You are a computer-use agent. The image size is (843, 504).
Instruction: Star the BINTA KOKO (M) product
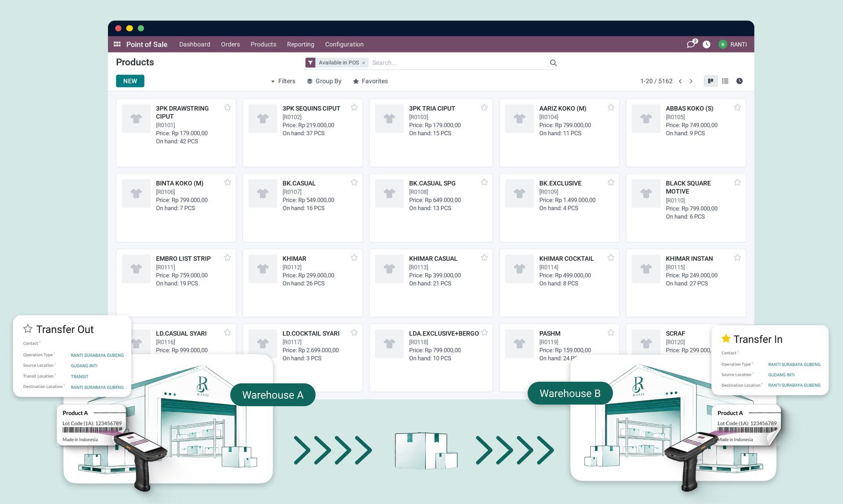(x=227, y=182)
